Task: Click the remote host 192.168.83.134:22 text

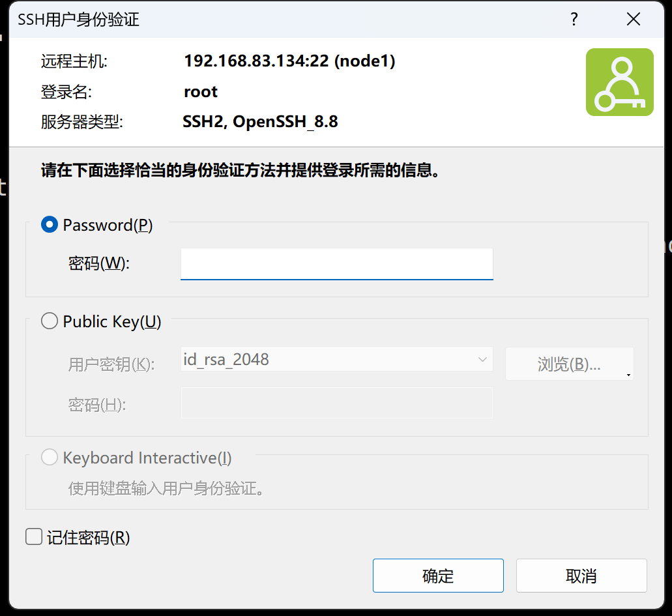Action: tap(289, 61)
